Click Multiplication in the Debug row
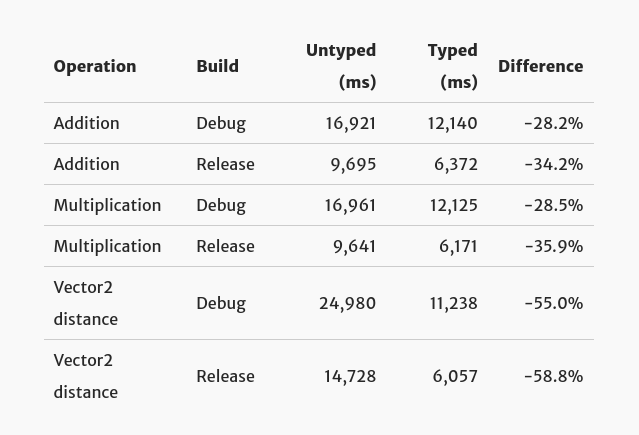639x435 pixels. [107, 205]
